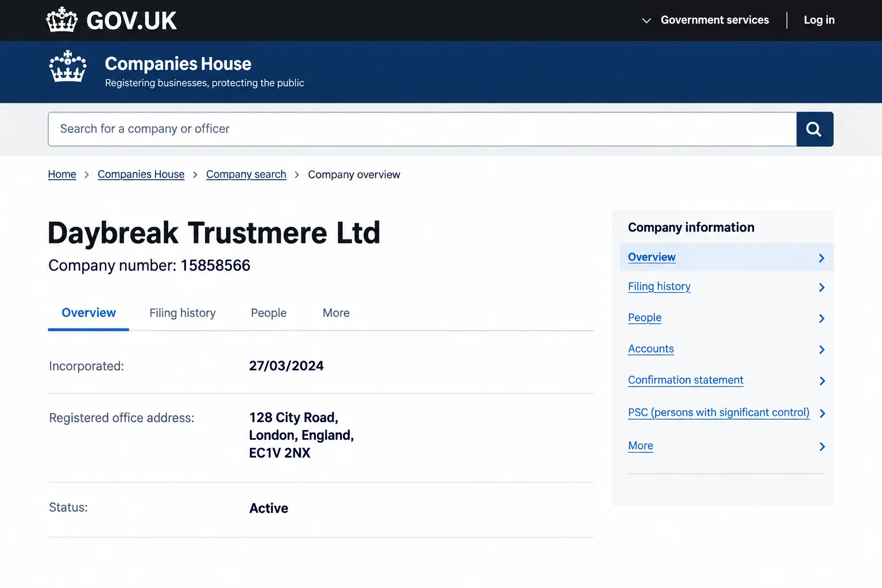Click the GOV.UK wordmark text
Viewport: 882px width, 588px height.
[131, 21]
